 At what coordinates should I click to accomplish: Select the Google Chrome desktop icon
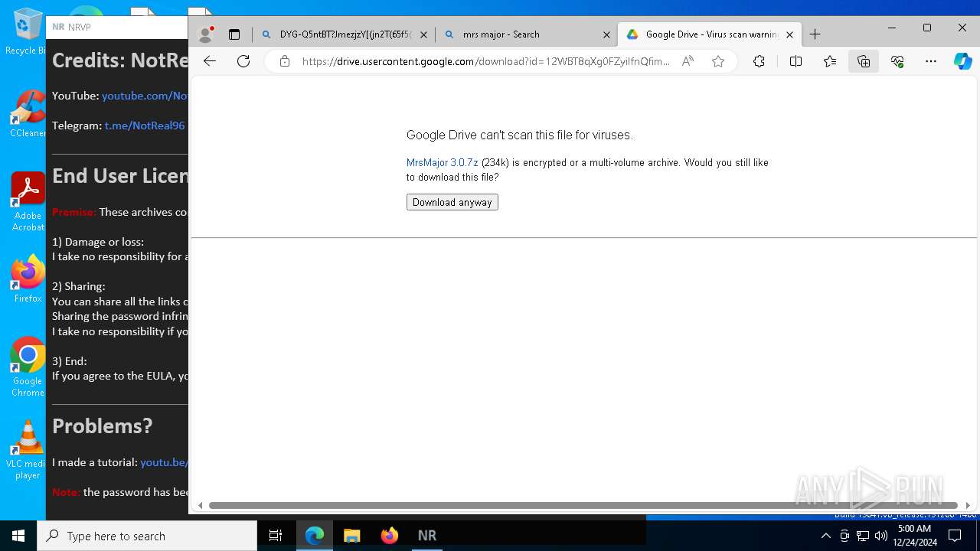coord(28,367)
